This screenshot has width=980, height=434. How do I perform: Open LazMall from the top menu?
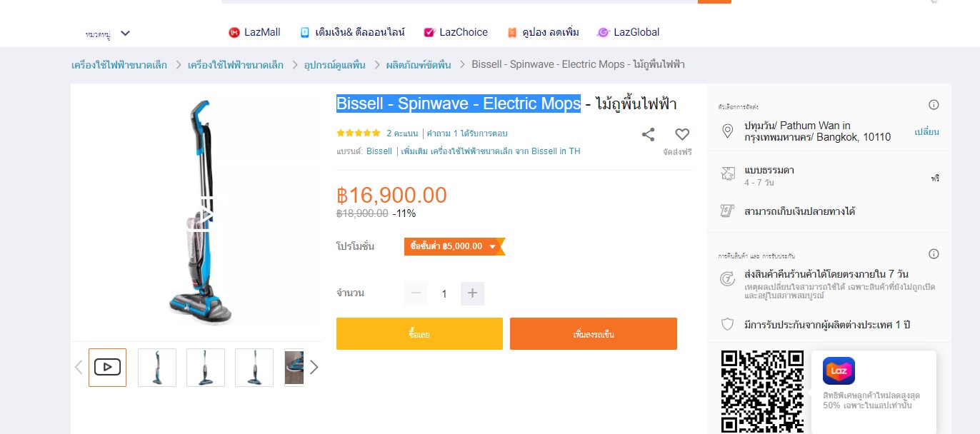(x=254, y=32)
